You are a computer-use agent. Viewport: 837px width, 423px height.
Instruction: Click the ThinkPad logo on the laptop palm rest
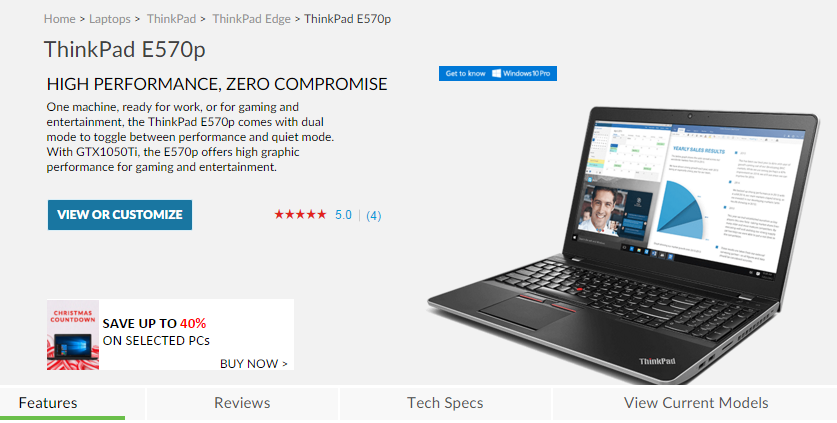click(x=657, y=361)
